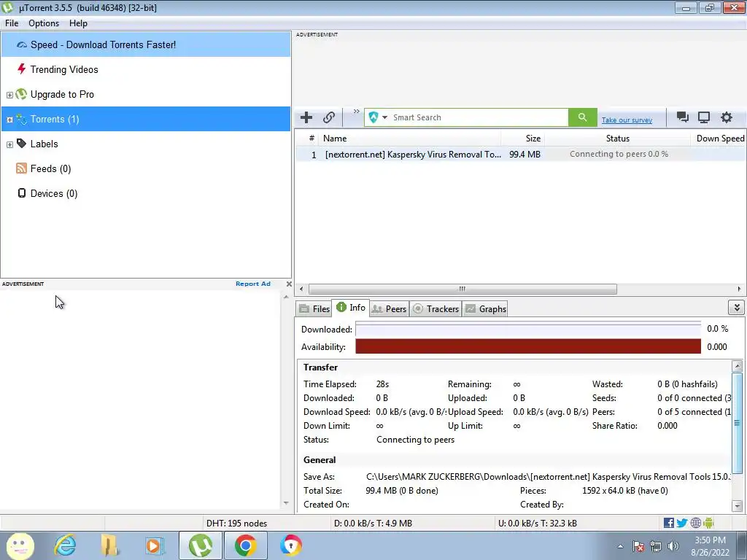Switch to the Peers tab
This screenshot has width=747, height=560.
click(389, 308)
